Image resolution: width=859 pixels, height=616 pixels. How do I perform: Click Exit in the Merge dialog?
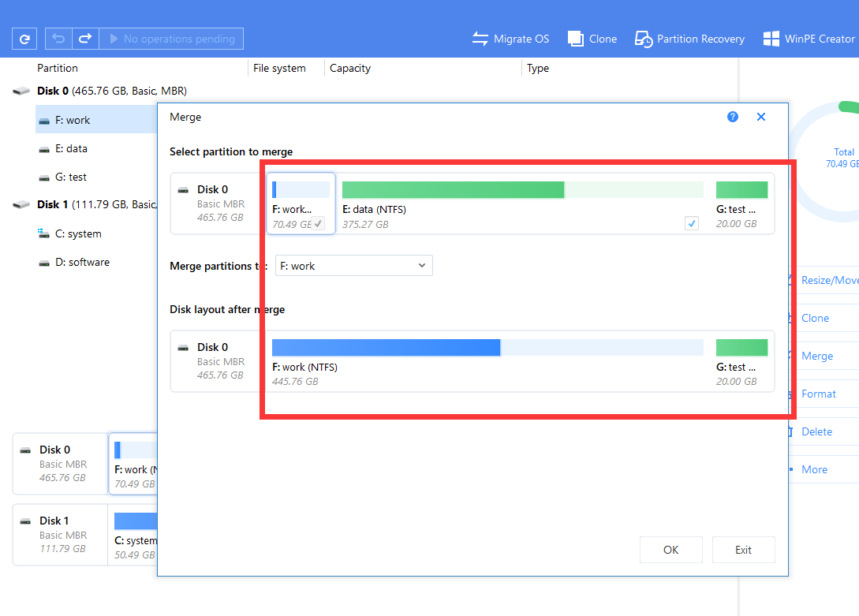coord(743,550)
